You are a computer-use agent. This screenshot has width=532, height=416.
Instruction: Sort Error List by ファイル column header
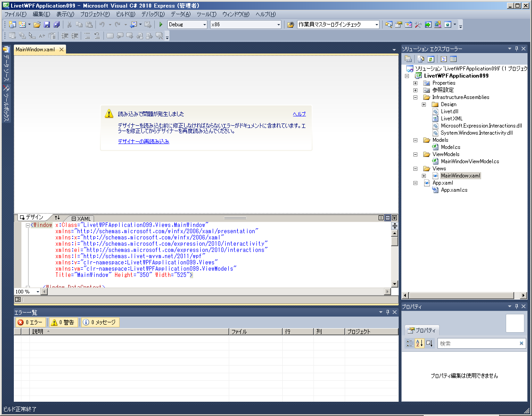(x=256, y=332)
